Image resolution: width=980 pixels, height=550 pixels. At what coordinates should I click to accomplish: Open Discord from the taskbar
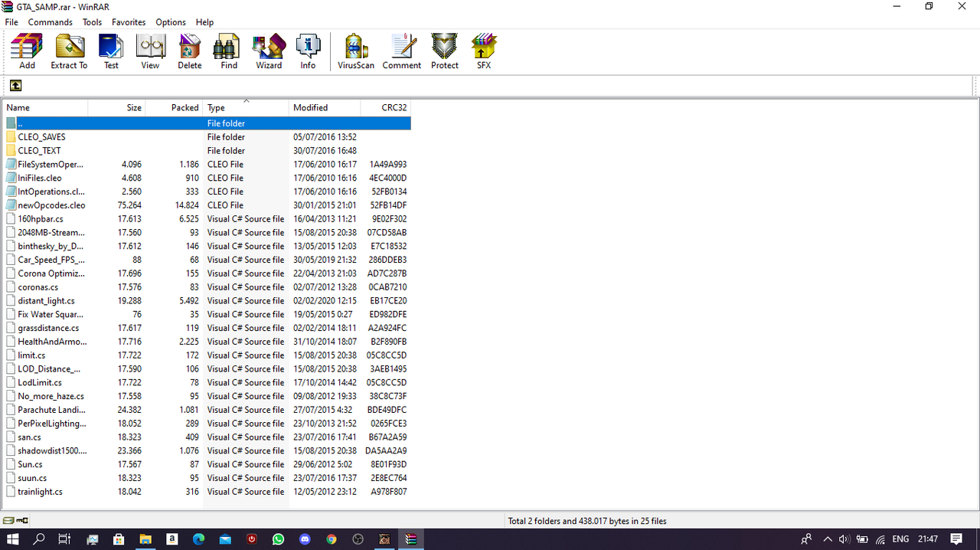[x=305, y=539]
